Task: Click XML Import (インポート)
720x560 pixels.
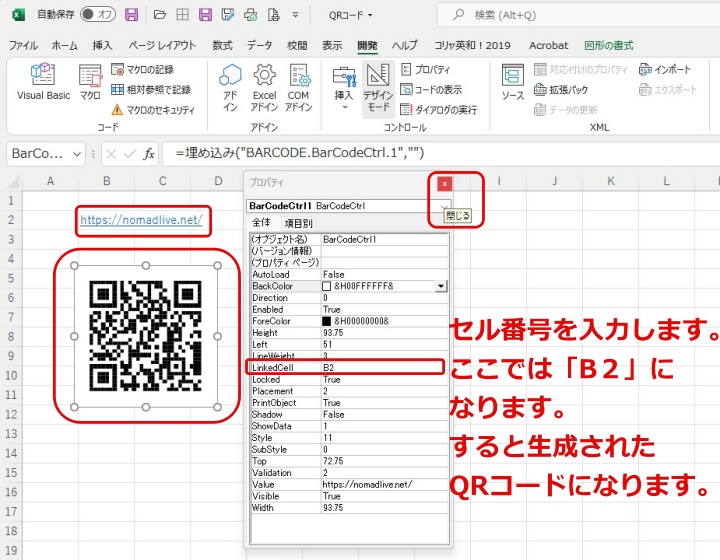Action: pos(664,70)
